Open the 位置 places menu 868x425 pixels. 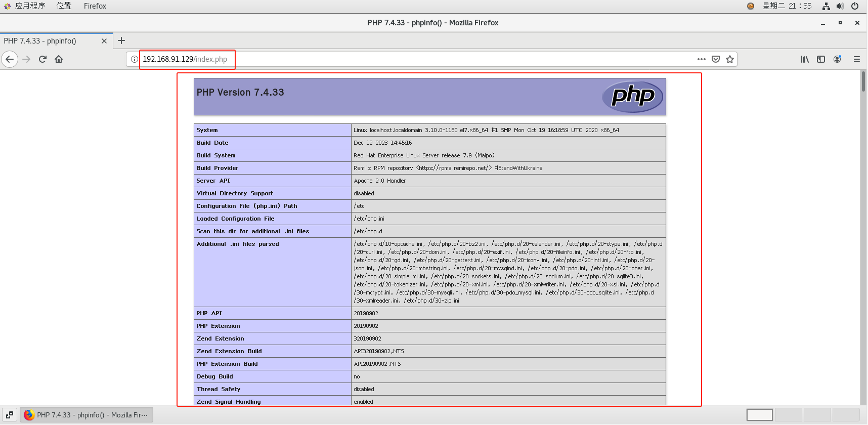(64, 6)
